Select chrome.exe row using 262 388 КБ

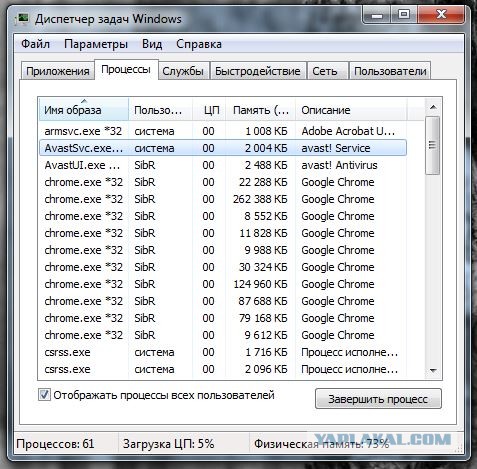click(x=223, y=199)
